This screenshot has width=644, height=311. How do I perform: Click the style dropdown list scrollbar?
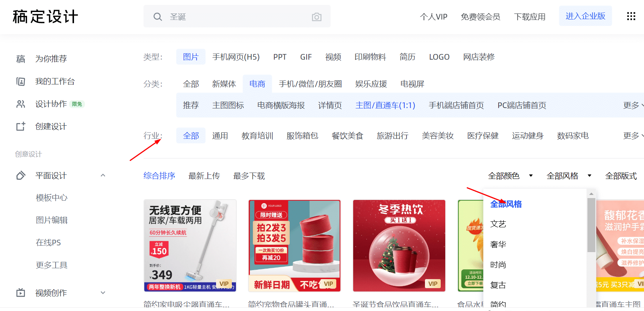click(591, 225)
